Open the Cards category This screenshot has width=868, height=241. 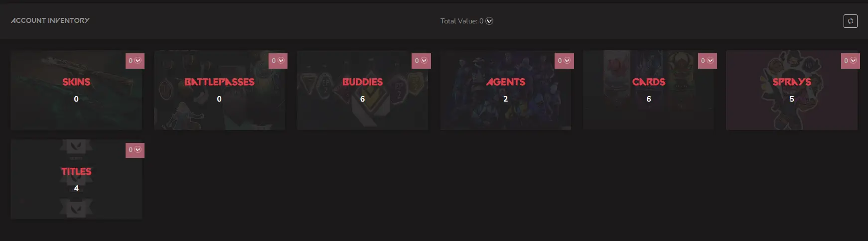648,90
